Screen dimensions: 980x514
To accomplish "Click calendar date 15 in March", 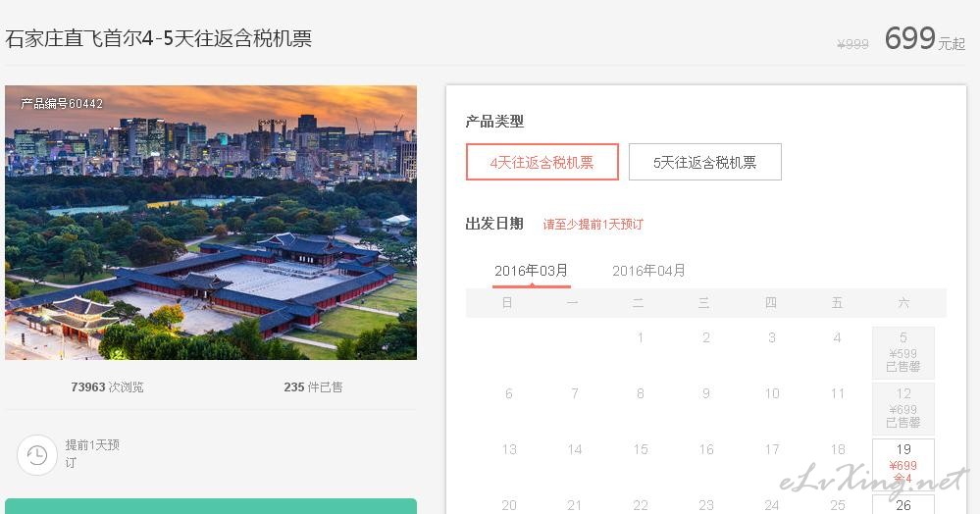I will [640, 449].
